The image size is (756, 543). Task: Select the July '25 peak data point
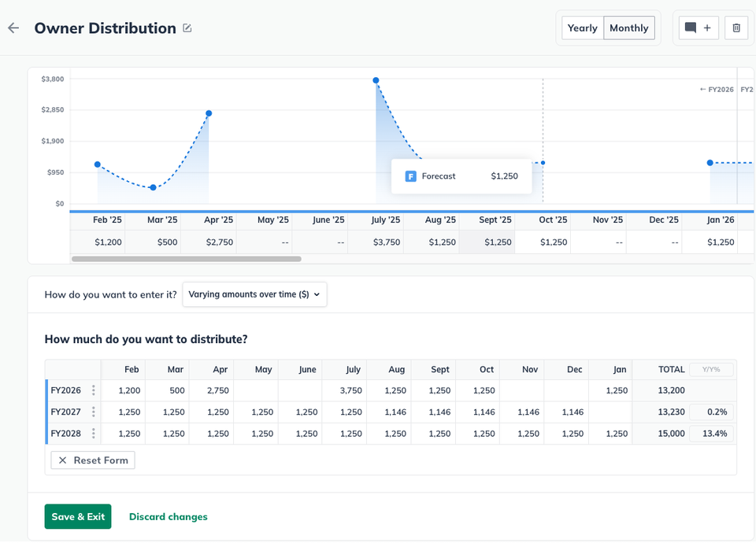[376, 80]
